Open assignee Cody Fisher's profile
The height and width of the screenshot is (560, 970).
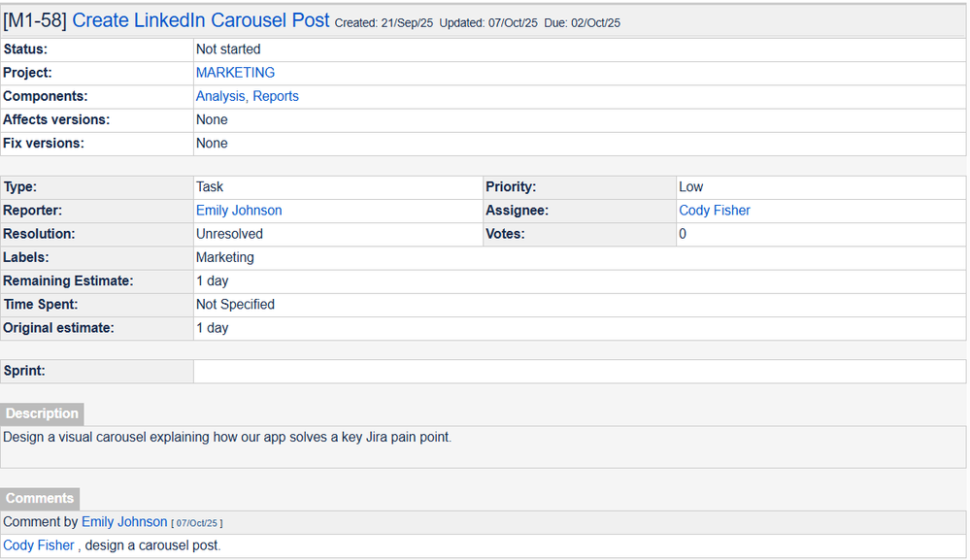(715, 210)
